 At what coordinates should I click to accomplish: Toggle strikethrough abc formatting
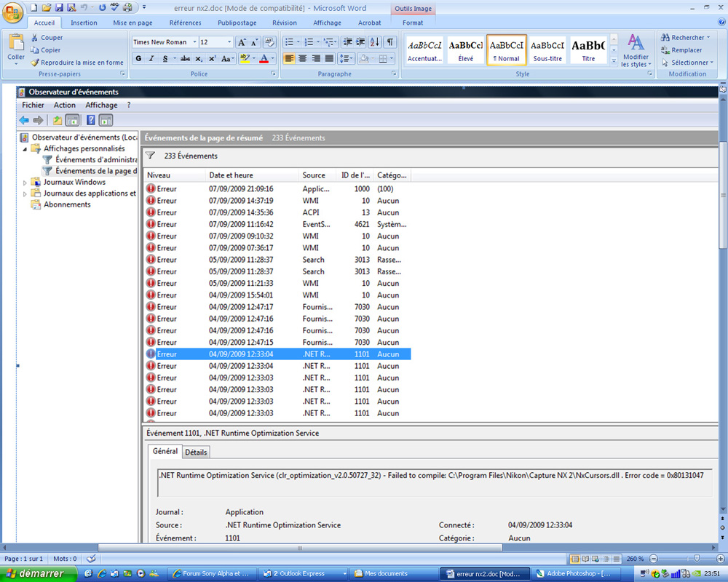[185, 58]
